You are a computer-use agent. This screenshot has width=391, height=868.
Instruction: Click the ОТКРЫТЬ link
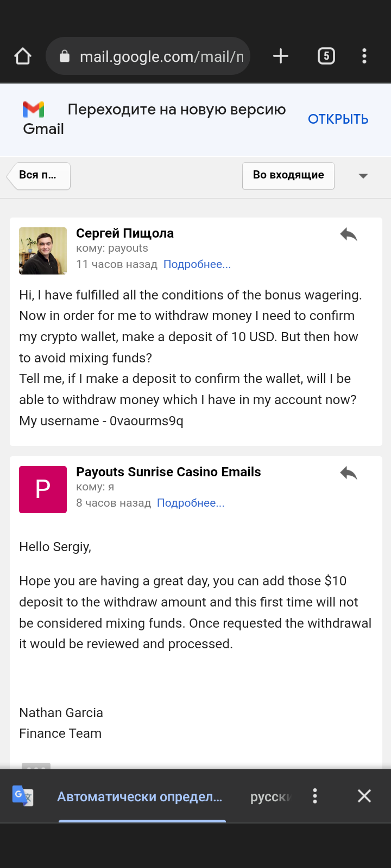tap(338, 119)
